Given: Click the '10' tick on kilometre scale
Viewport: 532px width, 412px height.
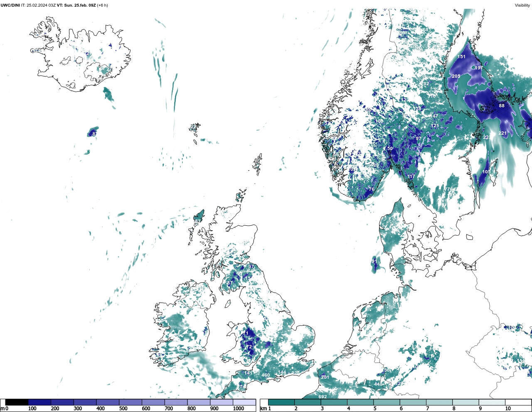Looking at the screenshot, I should coord(508,409).
